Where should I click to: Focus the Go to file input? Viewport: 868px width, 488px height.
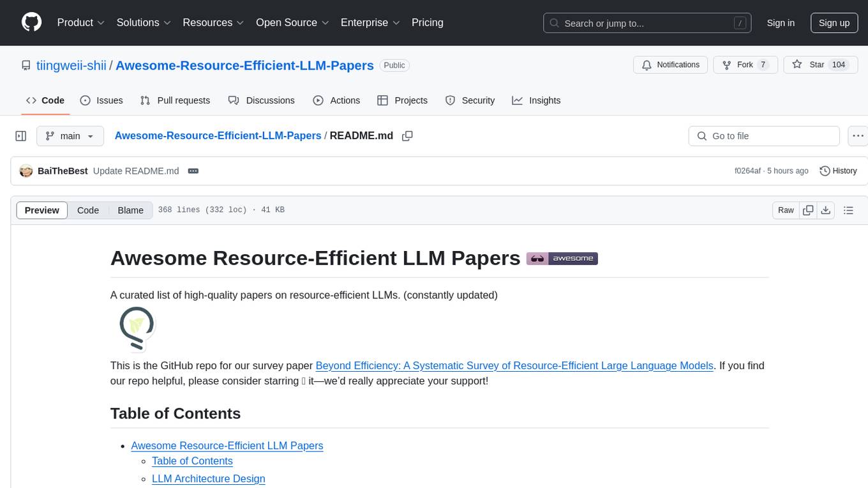point(764,136)
